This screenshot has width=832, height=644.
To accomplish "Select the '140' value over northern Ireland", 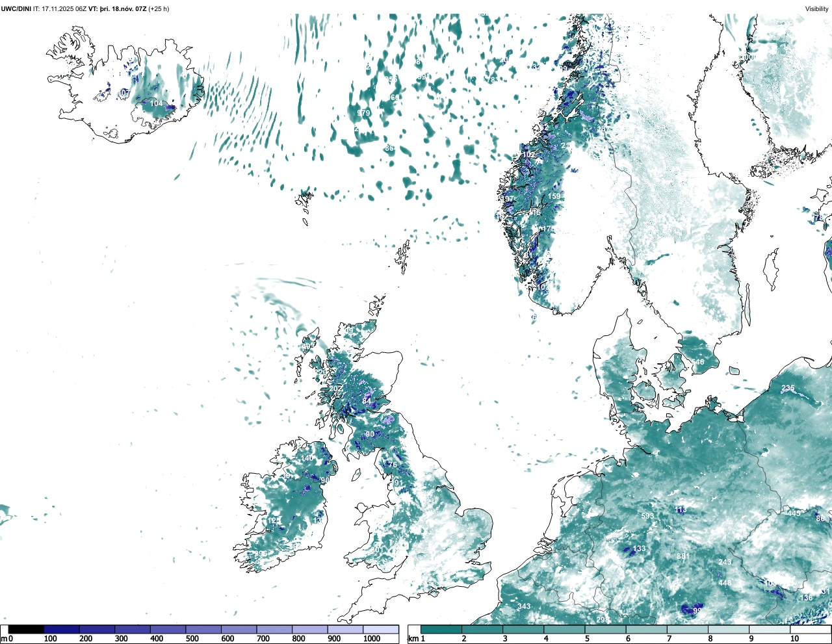I will pos(307,458).
